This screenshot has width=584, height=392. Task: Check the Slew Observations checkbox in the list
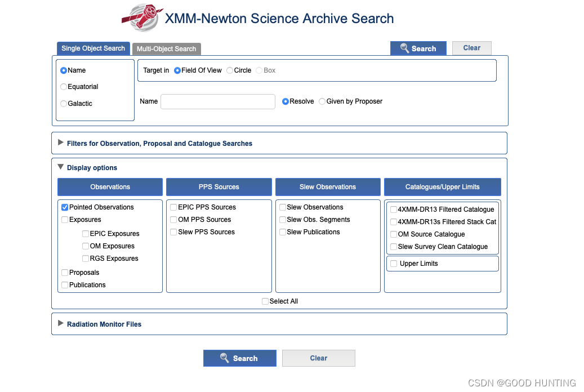283,207
